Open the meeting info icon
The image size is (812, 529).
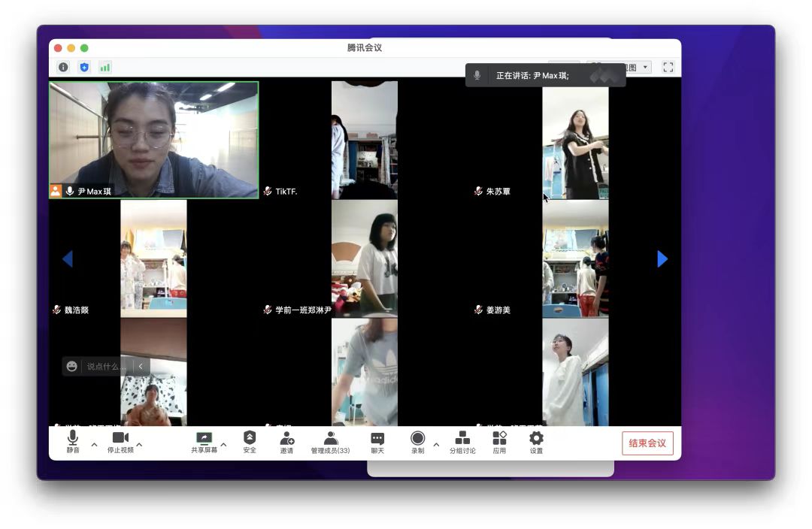[63, 68]
